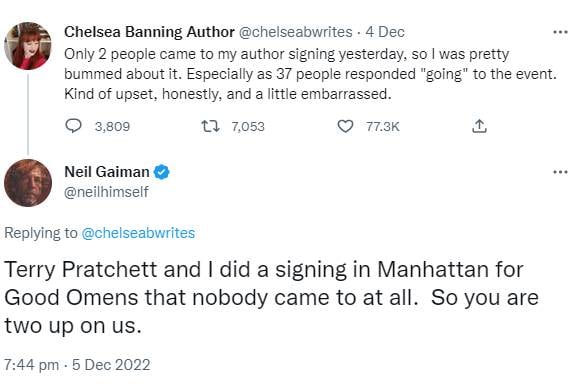The width and height of the screenshot is (578, 384).
Task: Open Neil Gaiman's profile picture
Action: [x=28, y=183]
